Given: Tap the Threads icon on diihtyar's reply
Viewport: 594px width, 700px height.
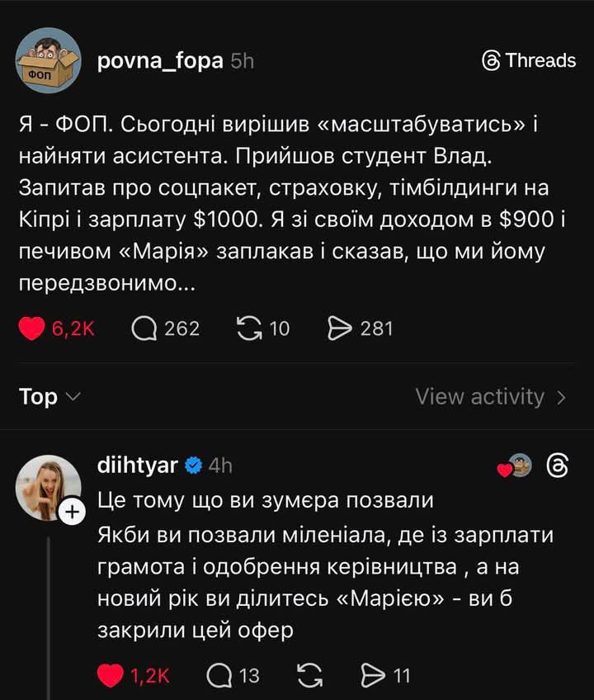Looking at the screenshot, I should (x=558, y=466).
